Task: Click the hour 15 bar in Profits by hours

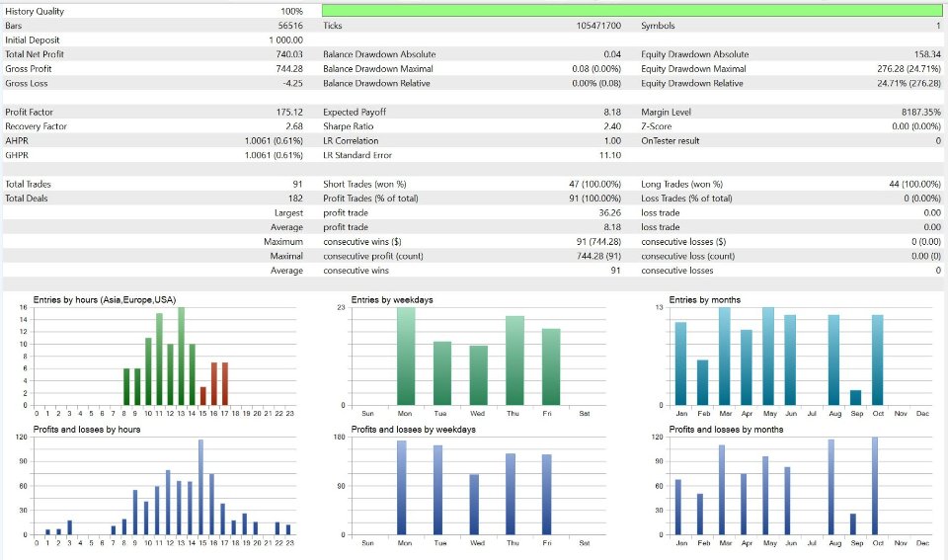Action: pos(200,488)
